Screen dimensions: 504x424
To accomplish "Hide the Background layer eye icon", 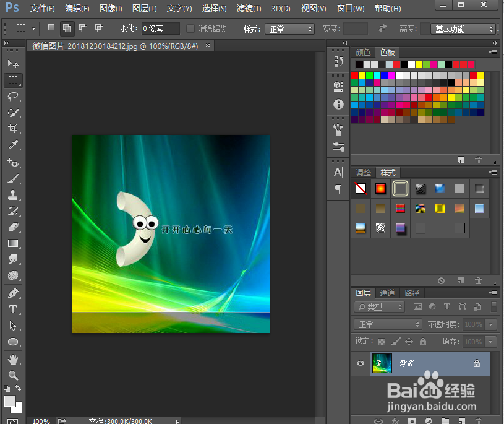I will point(361,363).
